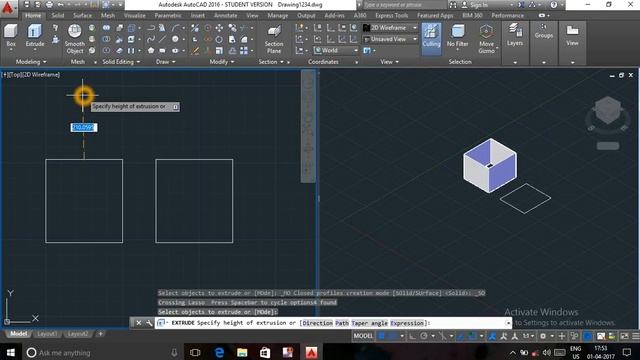
Task: Switch to the Visualize ribbon tab
Action: pos(135,16)
